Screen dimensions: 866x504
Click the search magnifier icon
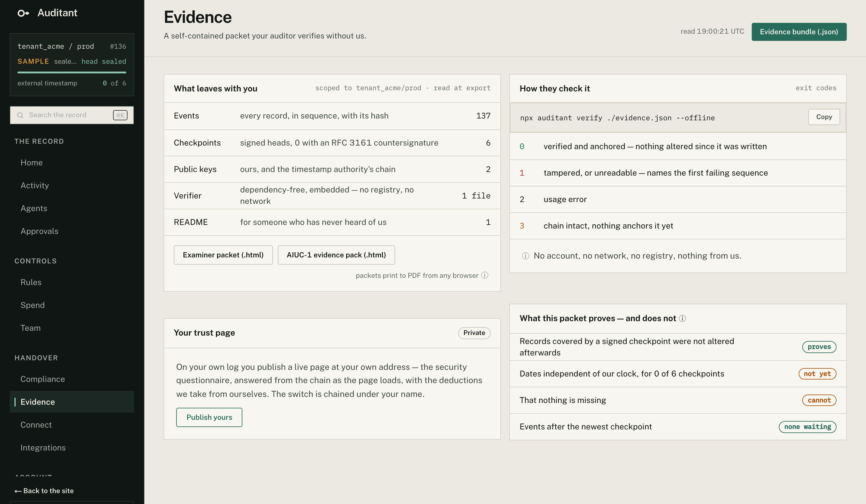click(x=20, y=115)
